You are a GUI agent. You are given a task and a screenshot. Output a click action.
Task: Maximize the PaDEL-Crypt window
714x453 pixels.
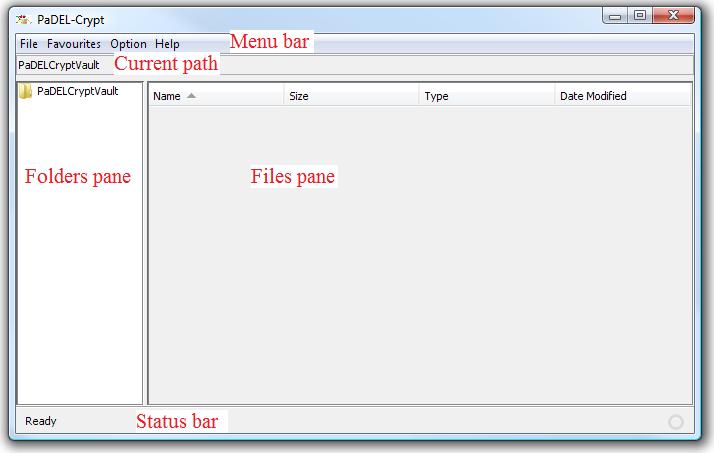(x=640, y=15)
